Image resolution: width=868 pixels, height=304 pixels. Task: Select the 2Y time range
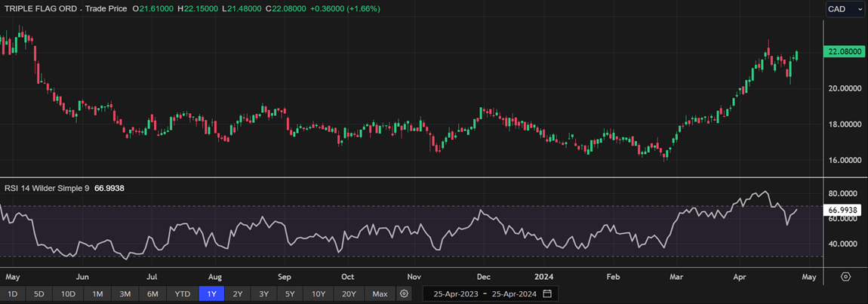point(238,293)
